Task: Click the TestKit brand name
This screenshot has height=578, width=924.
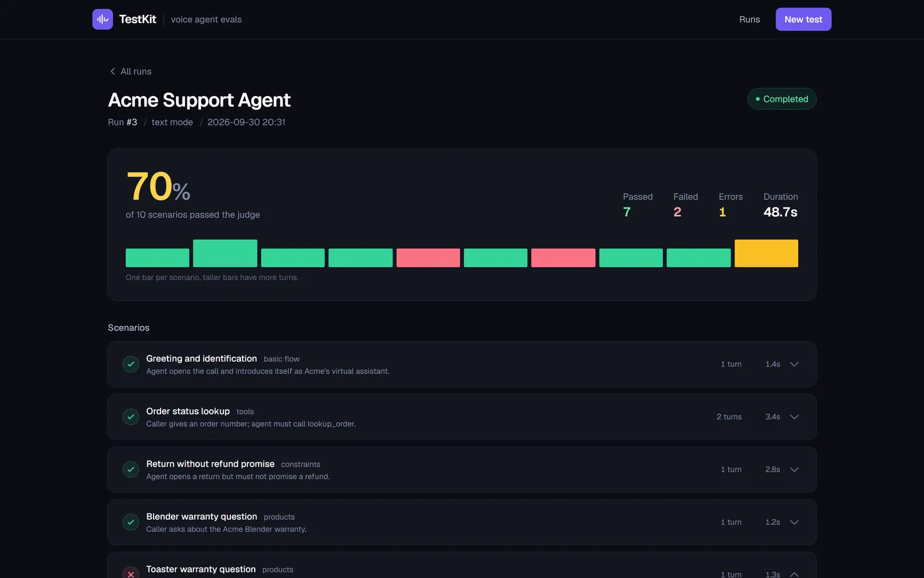Action: (x=137, y=19)
